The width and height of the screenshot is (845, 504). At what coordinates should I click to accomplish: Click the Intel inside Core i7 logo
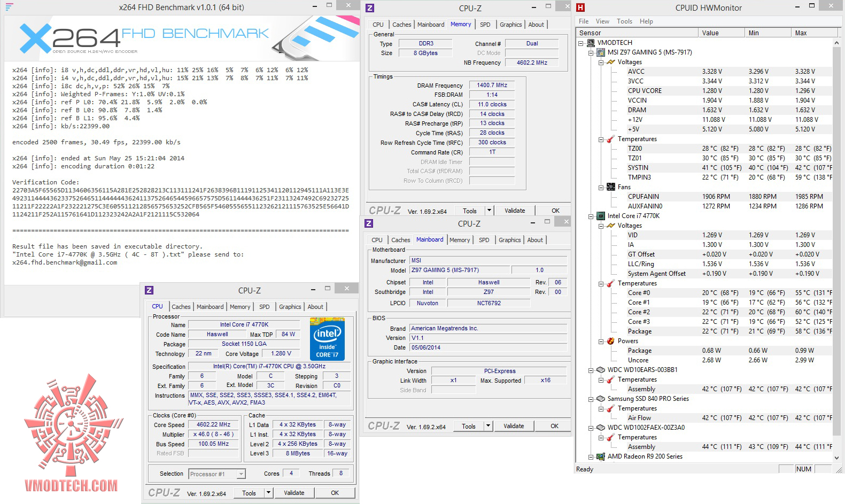click(x=327, y=339)
